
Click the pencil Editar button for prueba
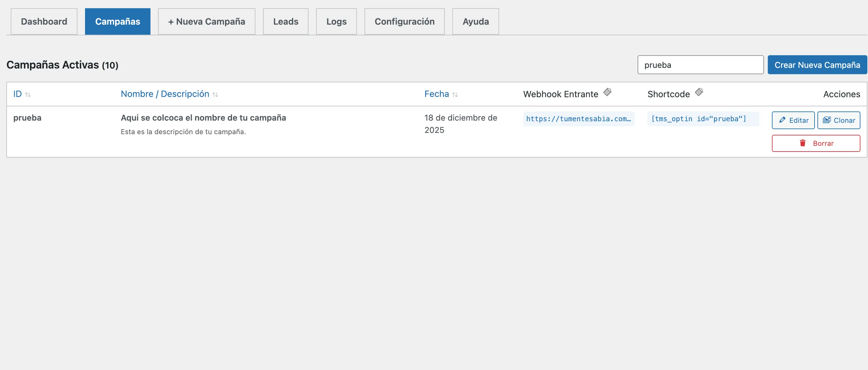(x=793, y=120)
